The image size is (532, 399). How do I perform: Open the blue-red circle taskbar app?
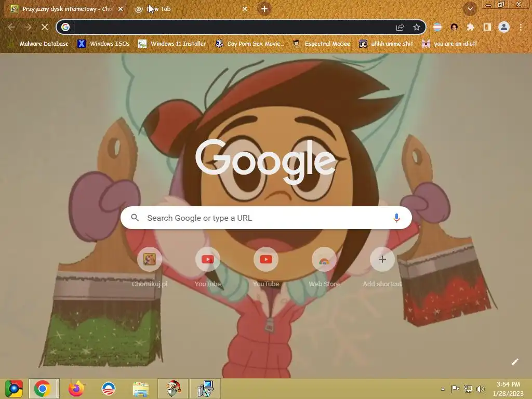pos(109,389)
